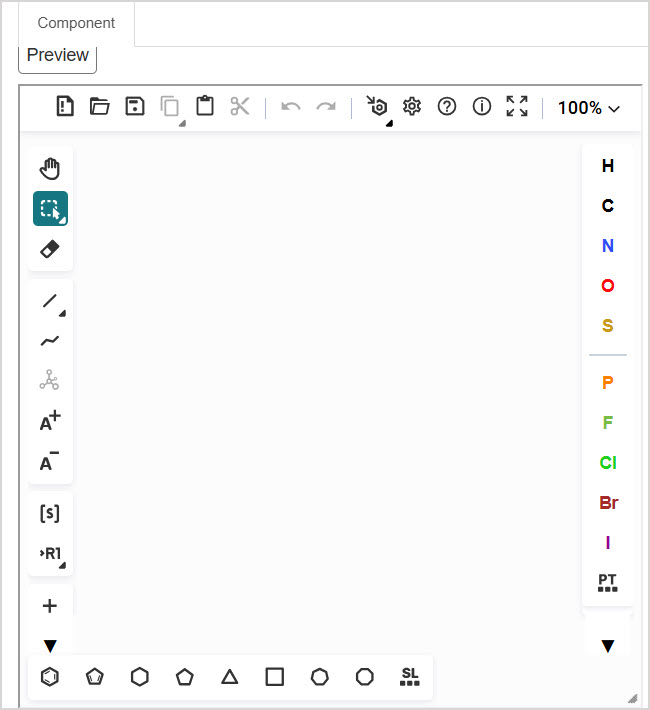Pick the red Oxygen atom

point(607,286)
